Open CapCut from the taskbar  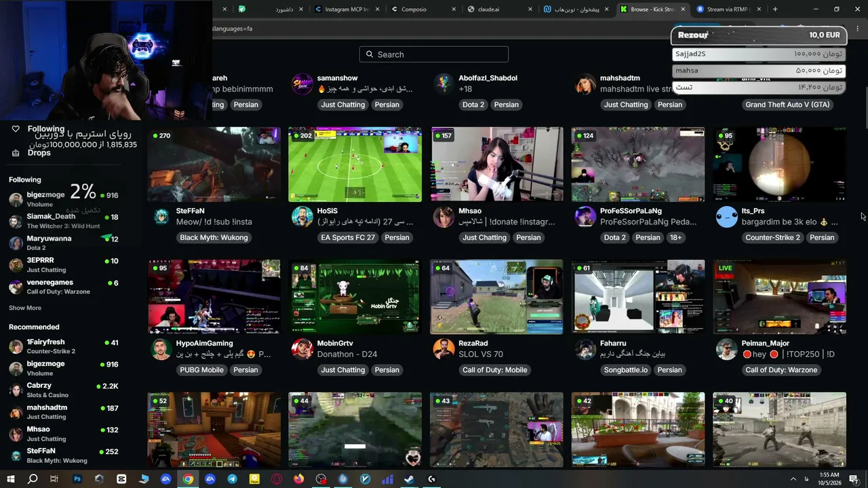(x=121, y=479)
